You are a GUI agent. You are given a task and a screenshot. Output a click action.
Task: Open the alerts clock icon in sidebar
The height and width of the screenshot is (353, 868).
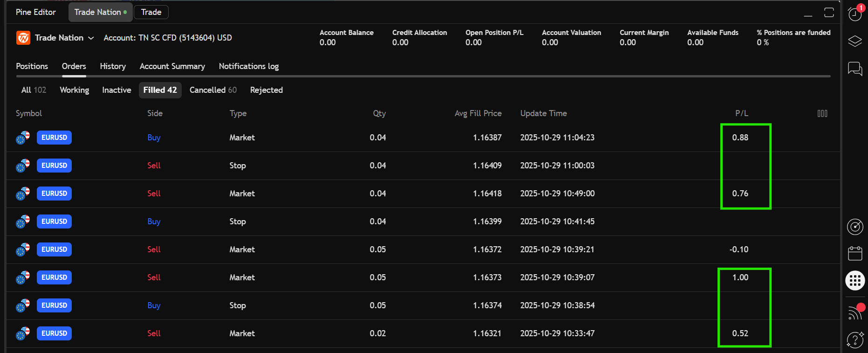(855, 14)
